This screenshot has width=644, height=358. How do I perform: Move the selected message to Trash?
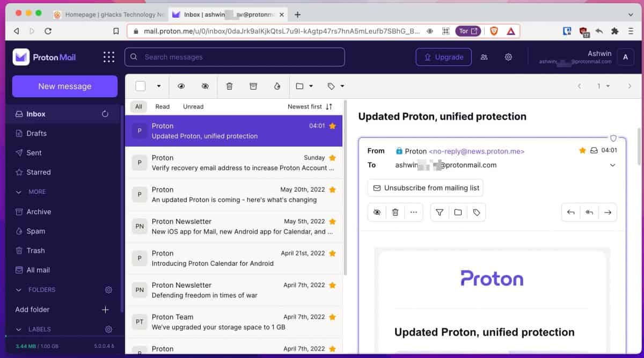(x=229, y=86)
